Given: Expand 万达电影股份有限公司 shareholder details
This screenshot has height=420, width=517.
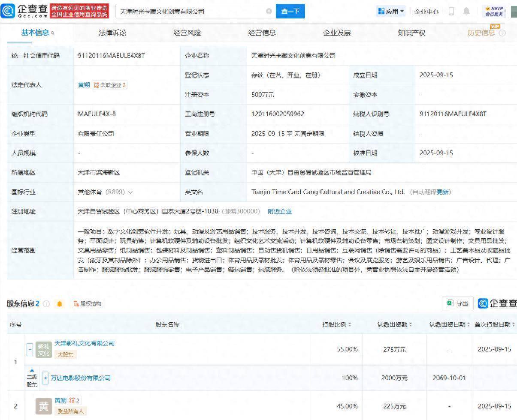Looking at the screenshot, I should tap(45, 378).
